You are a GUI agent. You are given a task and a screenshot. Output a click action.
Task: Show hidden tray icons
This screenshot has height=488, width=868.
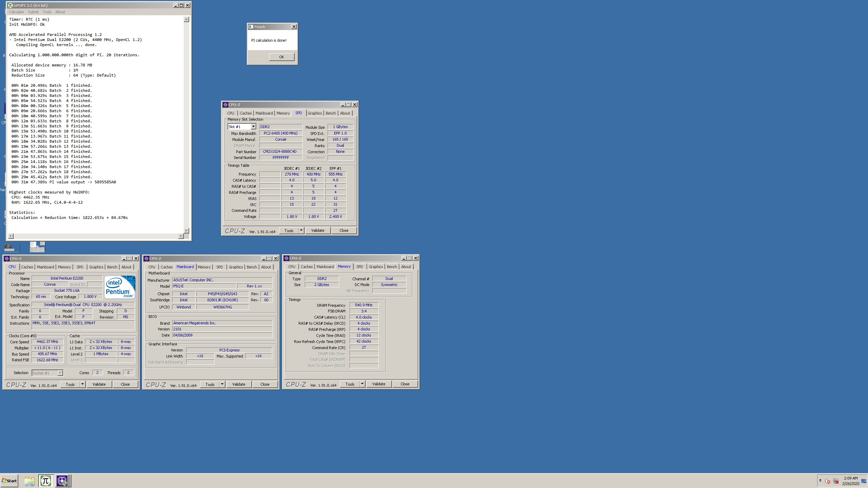click(x=820, y=481)
